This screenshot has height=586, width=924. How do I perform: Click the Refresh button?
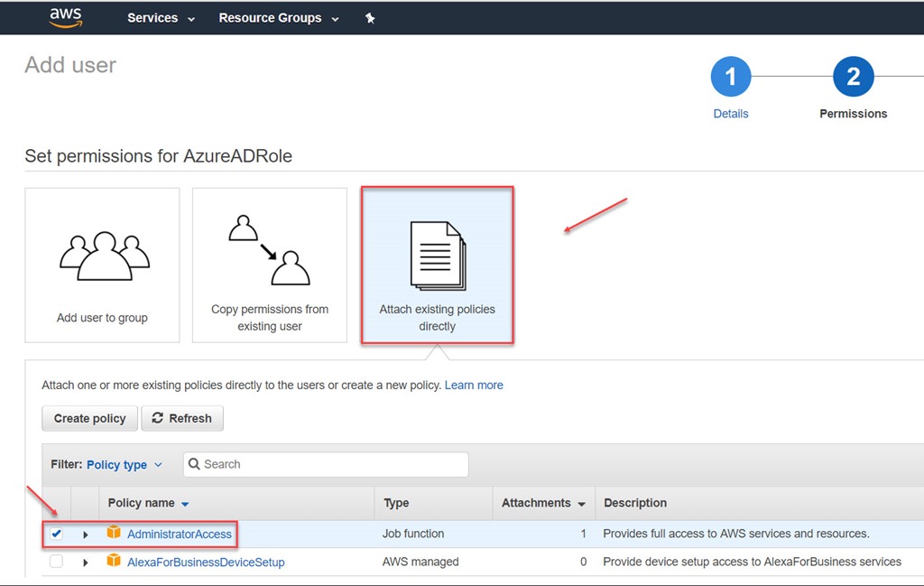pyautogui.click(x=182, y=418)
